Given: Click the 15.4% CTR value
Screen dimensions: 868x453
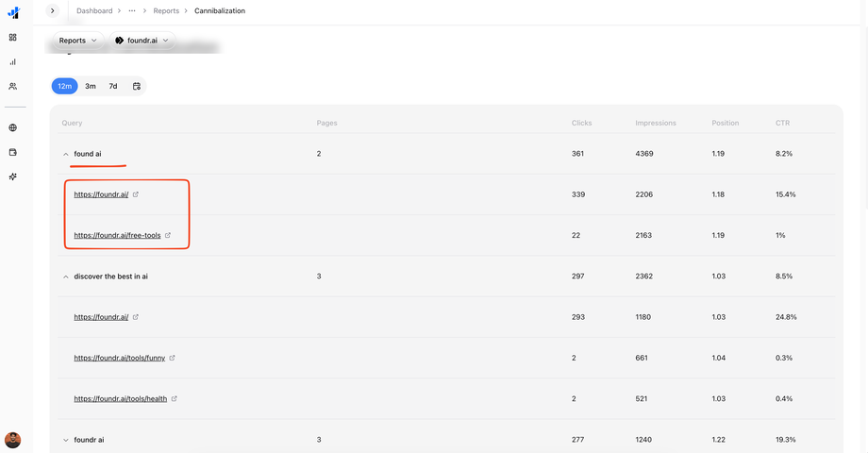Looking at the screenshot, I should tap(786, 194).
